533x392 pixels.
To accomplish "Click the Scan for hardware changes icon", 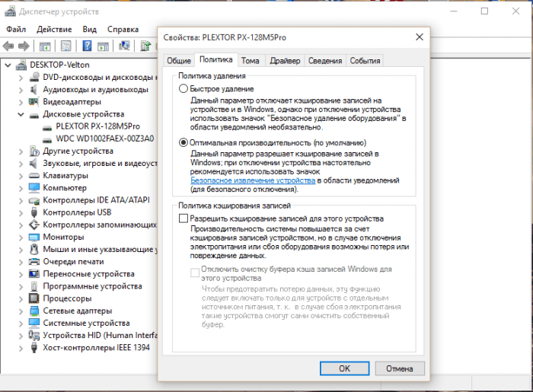I will (124, 46).
